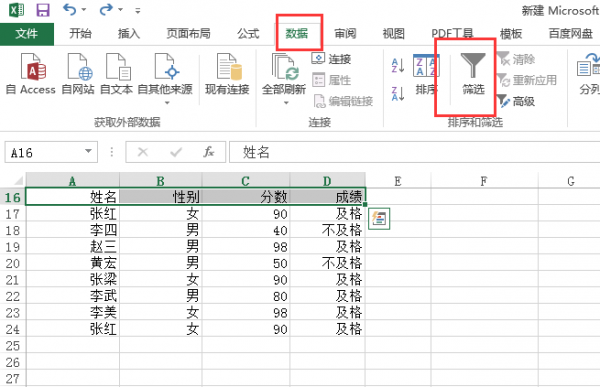
Task: Click the Excel application icon
Action: pos(16,10)
